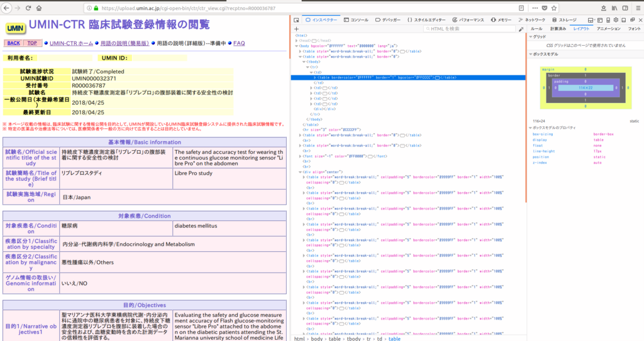This screenshot has width=644, height=341.
Task: Switch to the ネットワーク tab
Action: [532, 19]
